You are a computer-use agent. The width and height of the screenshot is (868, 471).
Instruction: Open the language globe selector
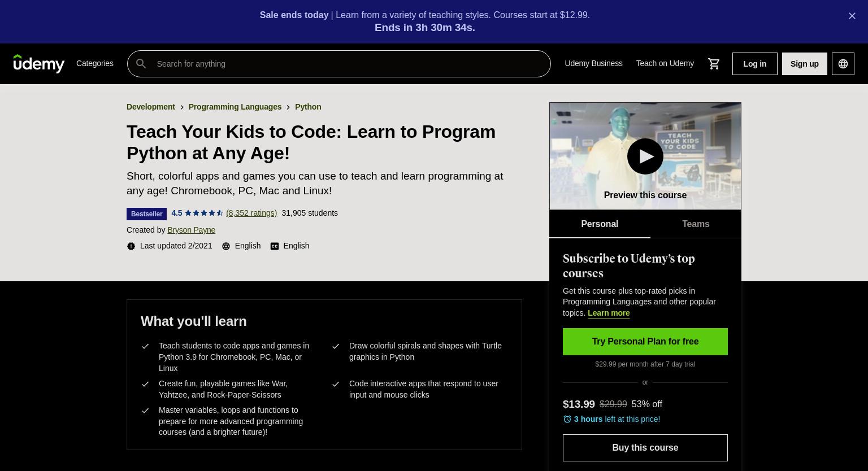[x=843, y=64]
